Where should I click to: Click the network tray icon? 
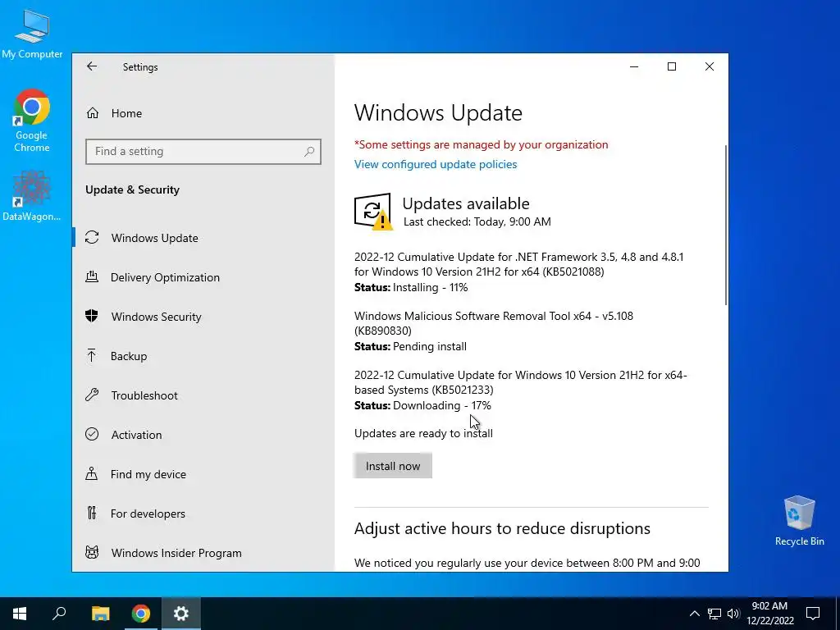714,614
